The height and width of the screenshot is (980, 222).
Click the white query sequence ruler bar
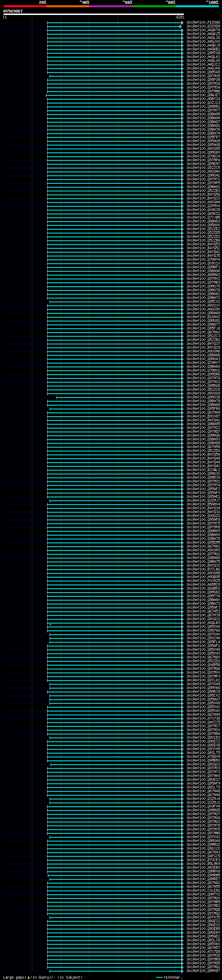point(94,14)
